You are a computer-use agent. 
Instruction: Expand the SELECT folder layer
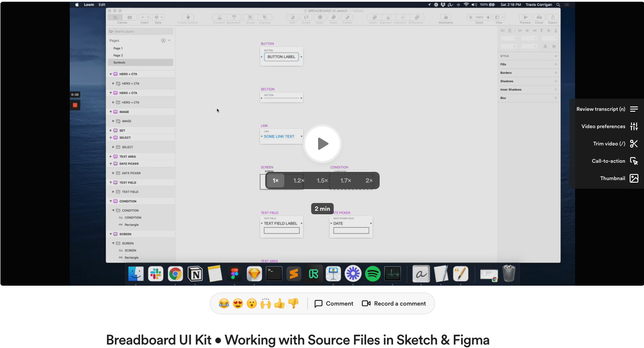tap(114, 147)
